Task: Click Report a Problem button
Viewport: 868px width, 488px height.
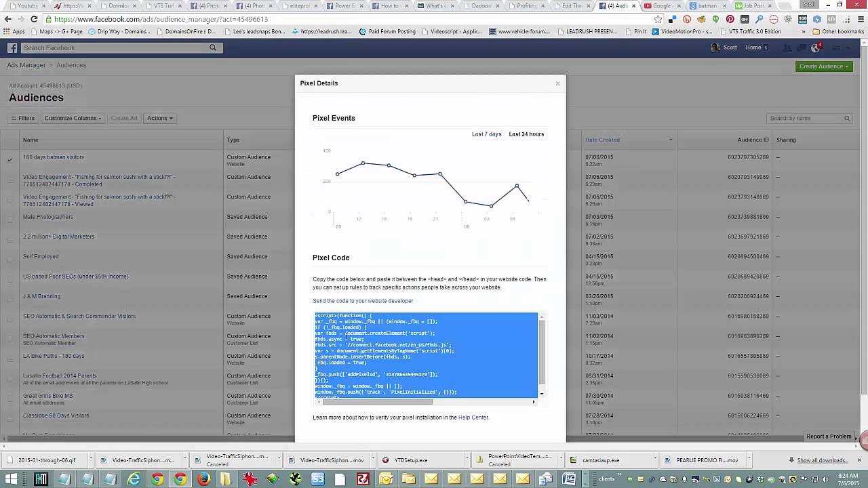Action: pos(829,436)
